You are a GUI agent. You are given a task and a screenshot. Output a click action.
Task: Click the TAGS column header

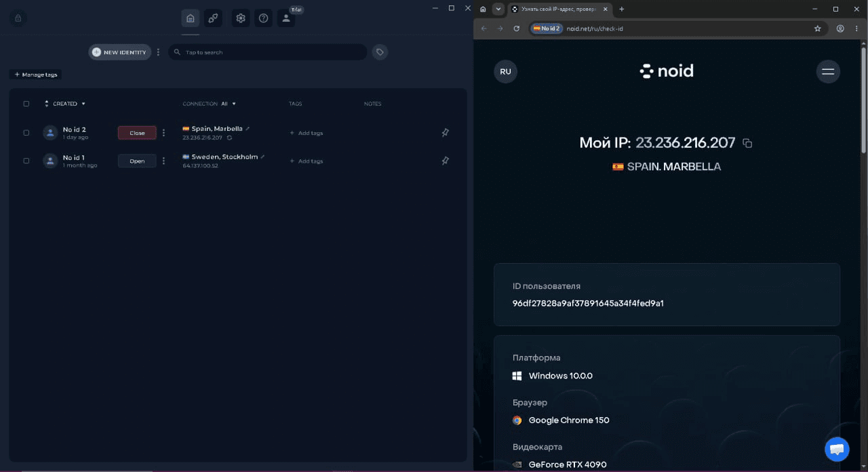295,104
